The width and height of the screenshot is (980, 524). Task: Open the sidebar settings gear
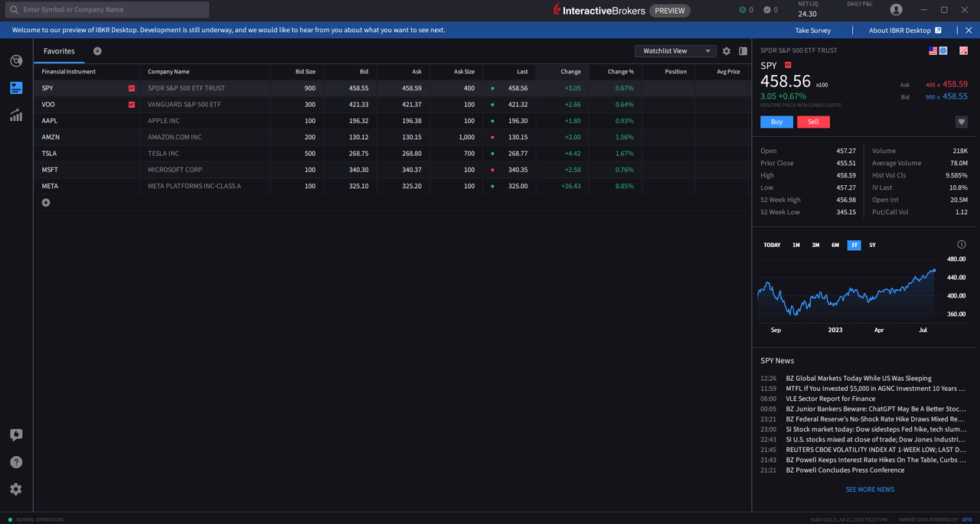point(16,489)
